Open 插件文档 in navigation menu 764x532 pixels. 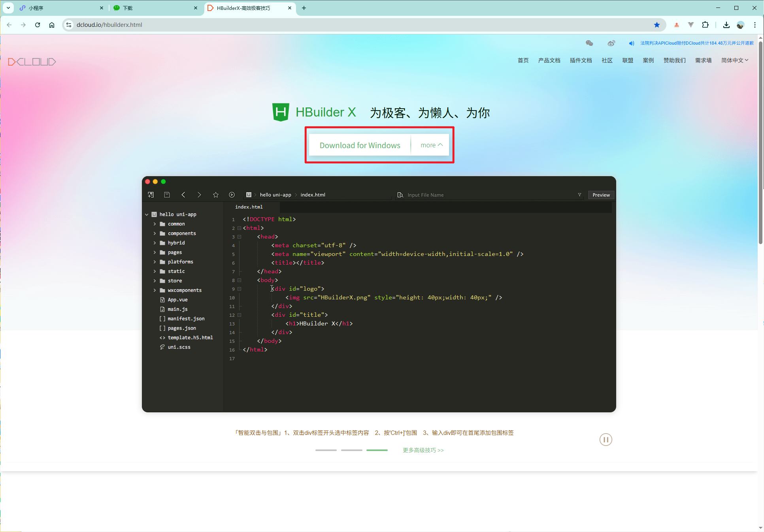[581, 60]
